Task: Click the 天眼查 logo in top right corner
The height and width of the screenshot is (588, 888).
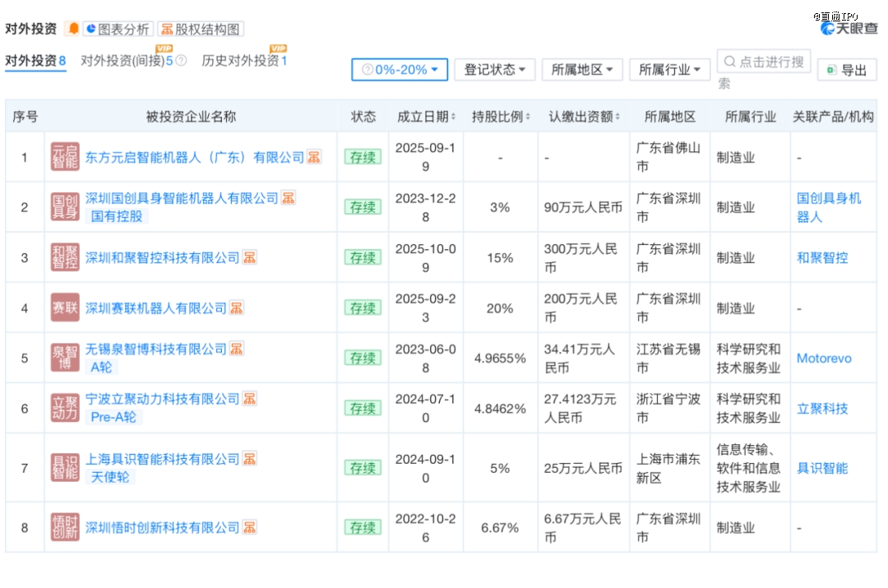Action: [850, 28]
